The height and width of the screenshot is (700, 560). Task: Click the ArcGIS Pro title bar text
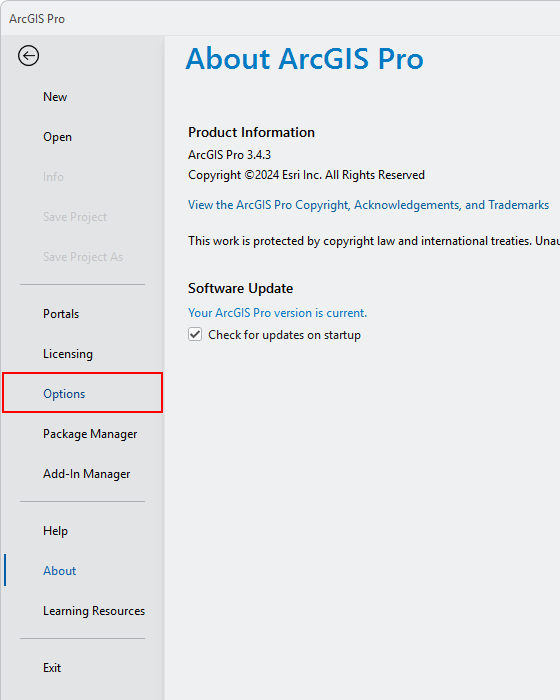pyautogui.click(x=37, y=19)
